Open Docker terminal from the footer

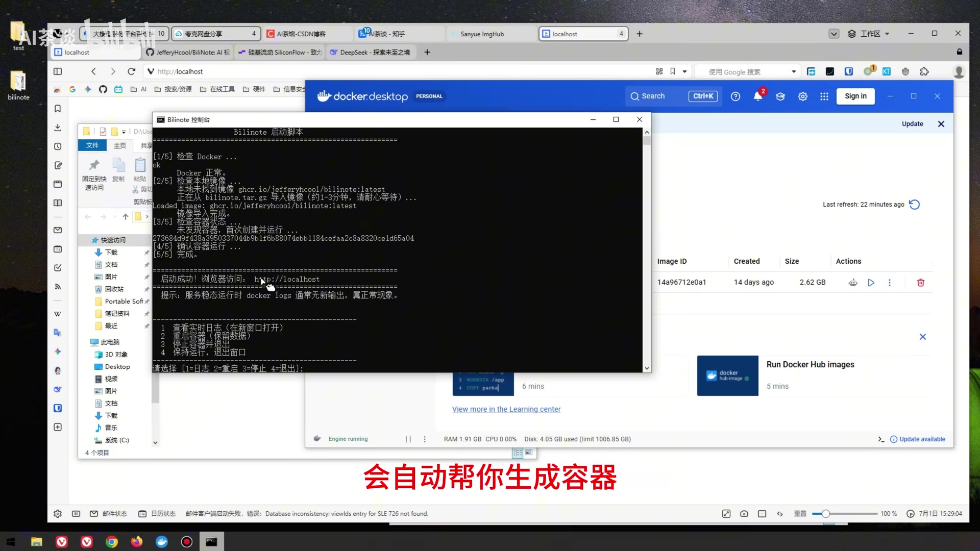click(x=881, y=439)
